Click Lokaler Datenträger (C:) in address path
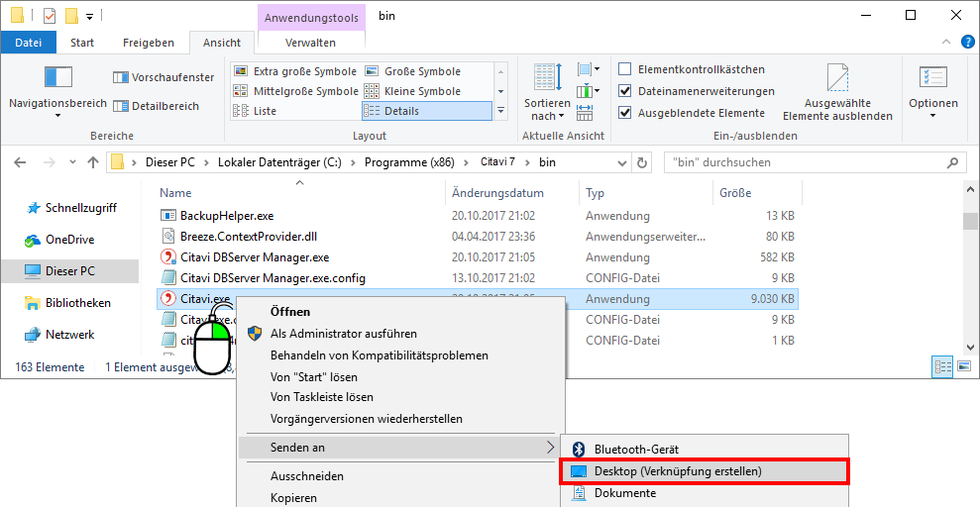This screenshot has height=507, width=980. pos(279,162)
